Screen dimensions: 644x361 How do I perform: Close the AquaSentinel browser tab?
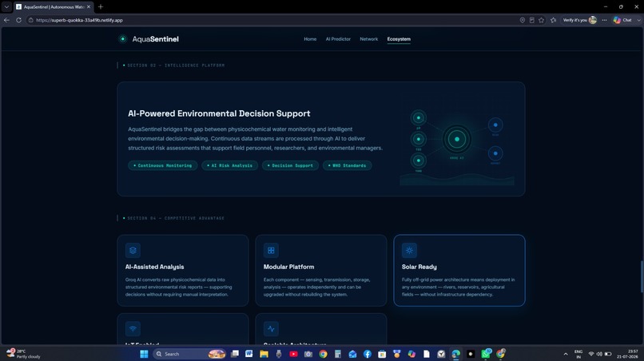89,6
